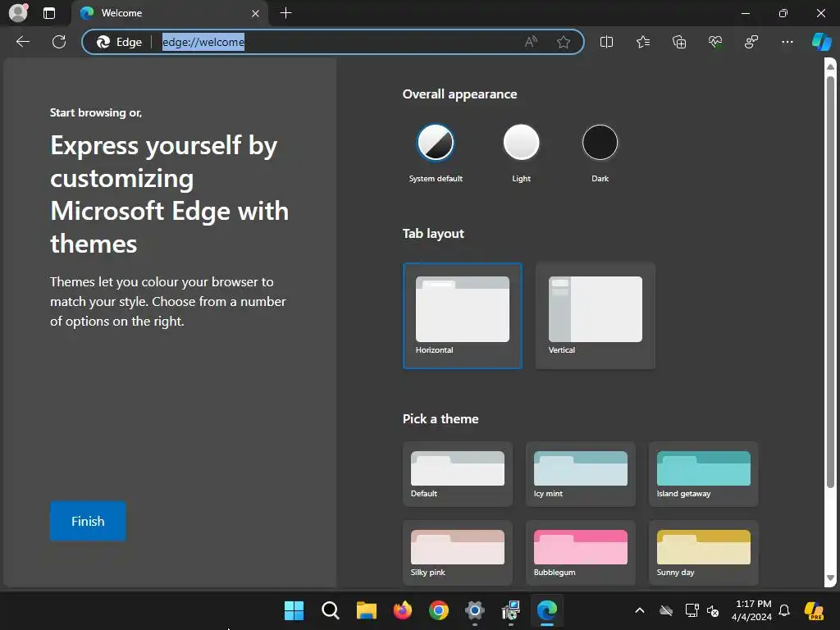The image size is (840, 630).
Task: Launch Chrome from taskbar
Action: (x=439, y=610)
